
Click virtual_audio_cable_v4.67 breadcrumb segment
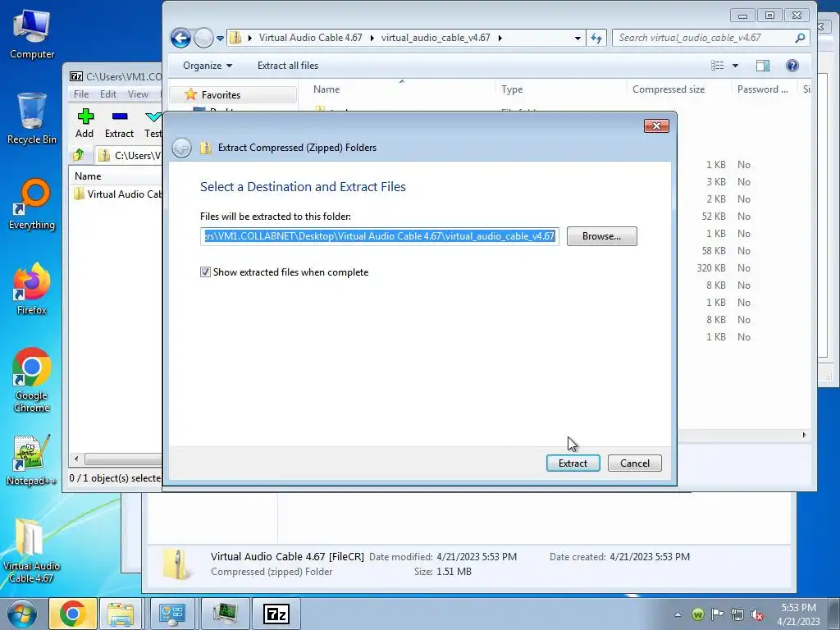[x=436, y=38]
